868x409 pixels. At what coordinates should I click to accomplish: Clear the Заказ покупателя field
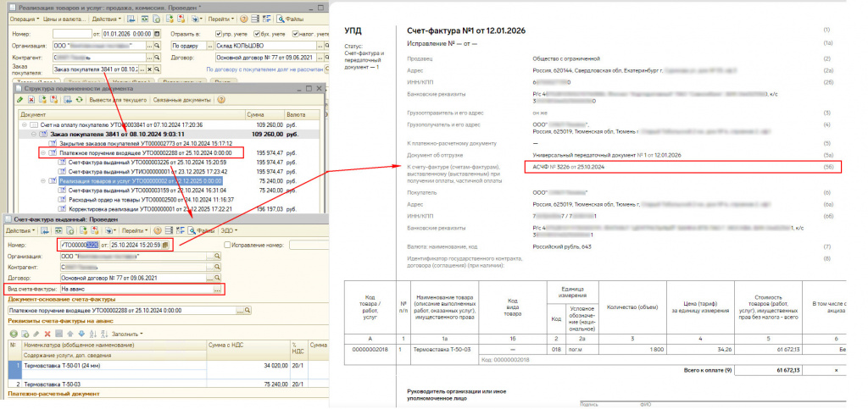(x=149, y=69)
